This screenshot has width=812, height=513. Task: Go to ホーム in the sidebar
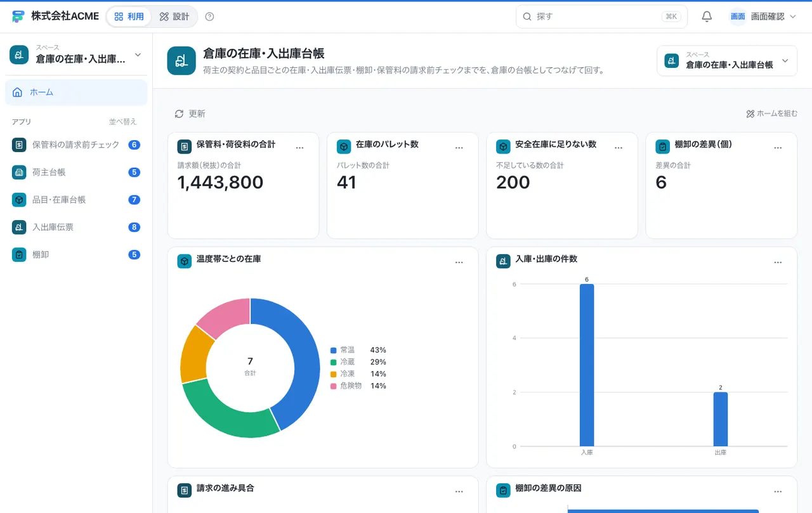(76, 93)
